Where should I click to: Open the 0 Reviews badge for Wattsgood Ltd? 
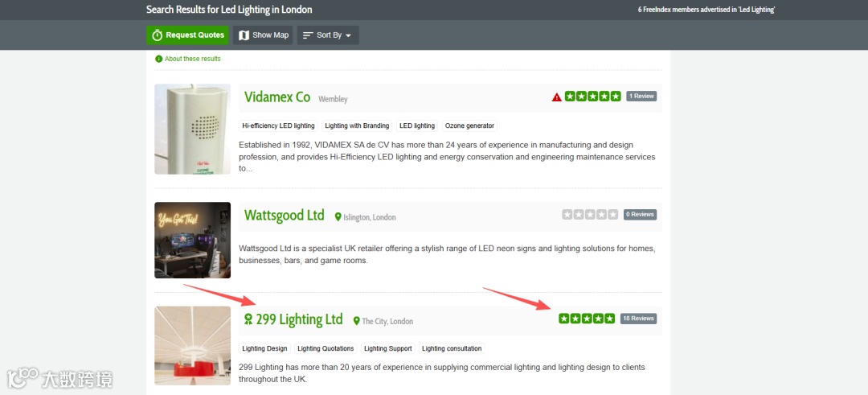[640, 215]
